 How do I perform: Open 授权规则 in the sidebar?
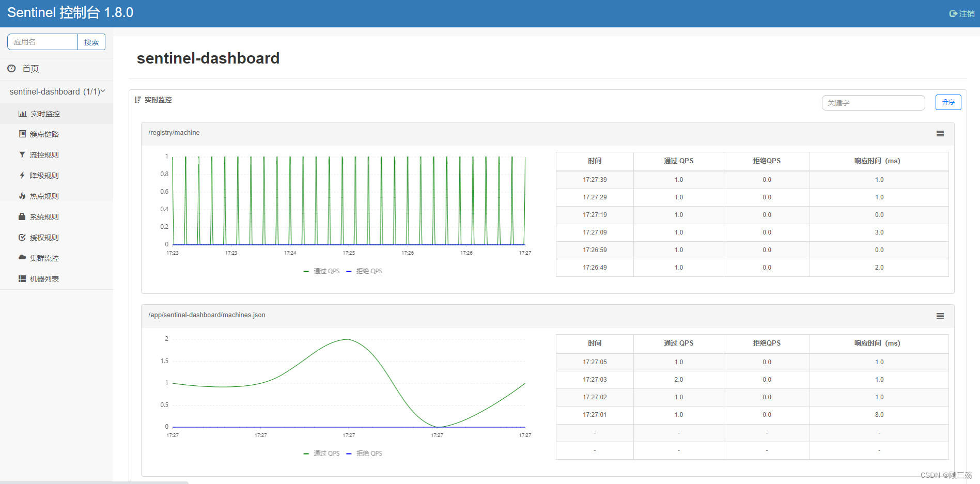(x=56, y=238)
